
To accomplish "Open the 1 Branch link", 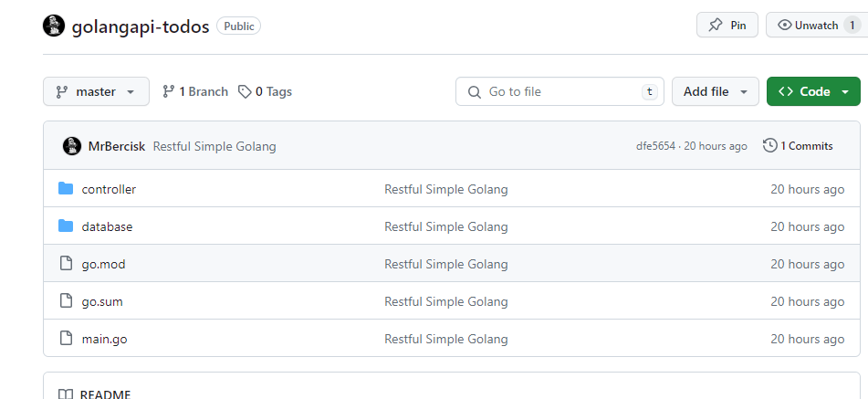I will [x=195, y=91].
